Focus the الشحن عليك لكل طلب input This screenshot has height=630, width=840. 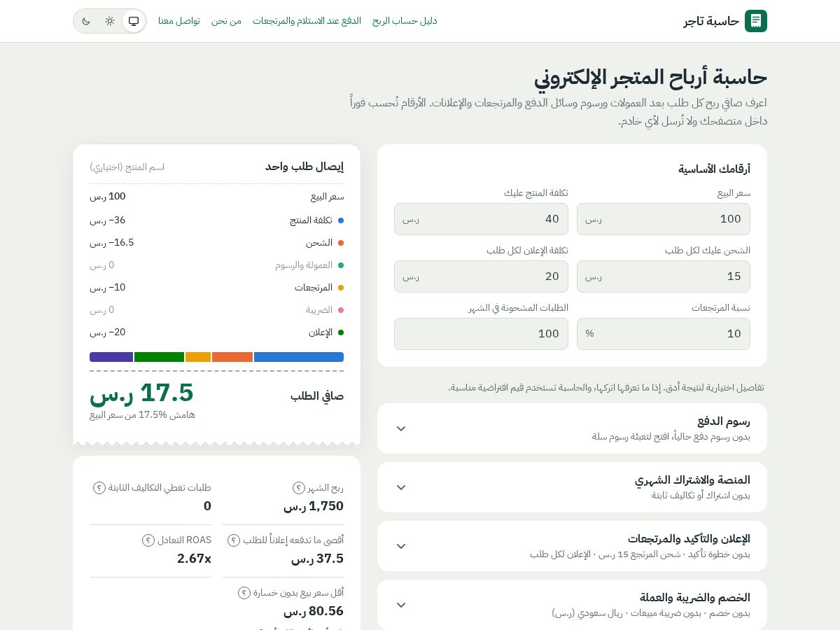point(663,276)
